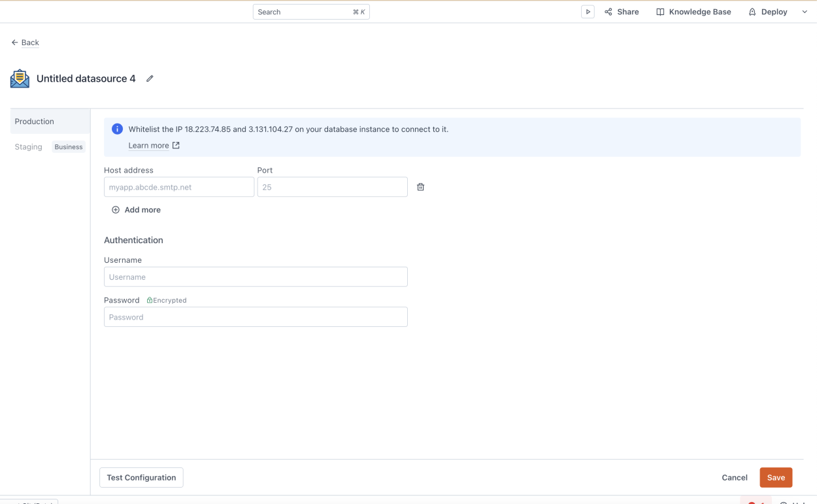The image size is (817, 504).
Task: Click the info icon in the whitelist banner
Action: 117,129
